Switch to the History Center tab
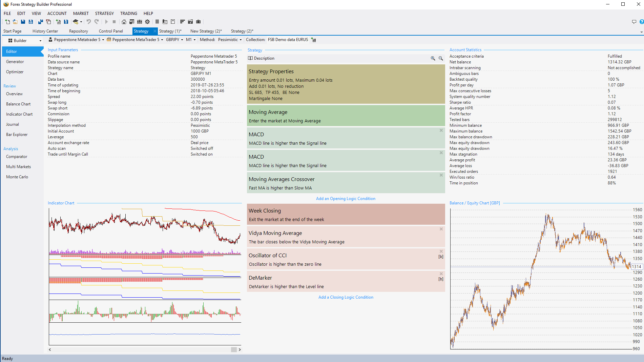The image size is (644, 362). tap(45, 31)
